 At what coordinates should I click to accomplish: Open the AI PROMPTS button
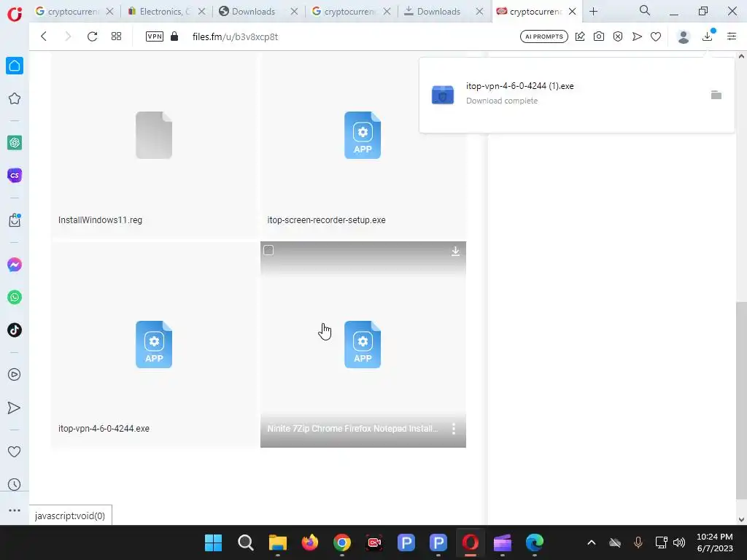(544, 36)
